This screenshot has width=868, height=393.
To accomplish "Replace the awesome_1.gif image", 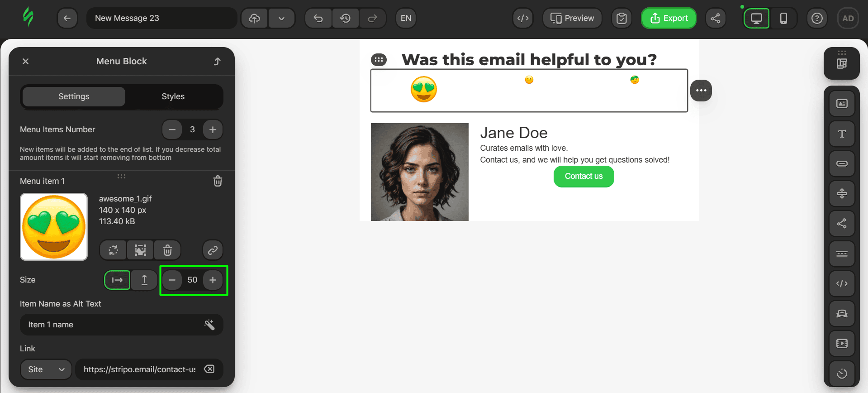I will click(x=114, y=250).
